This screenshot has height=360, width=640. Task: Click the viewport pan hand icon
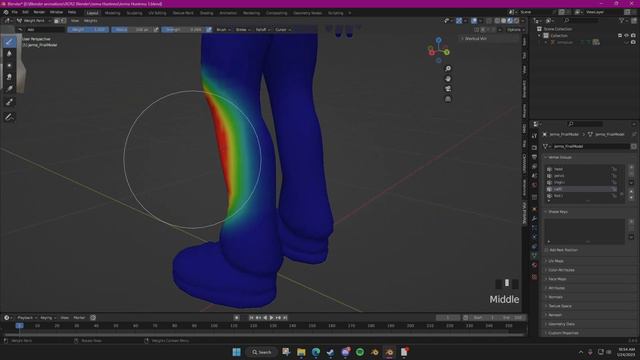click(x=448, y=78)
